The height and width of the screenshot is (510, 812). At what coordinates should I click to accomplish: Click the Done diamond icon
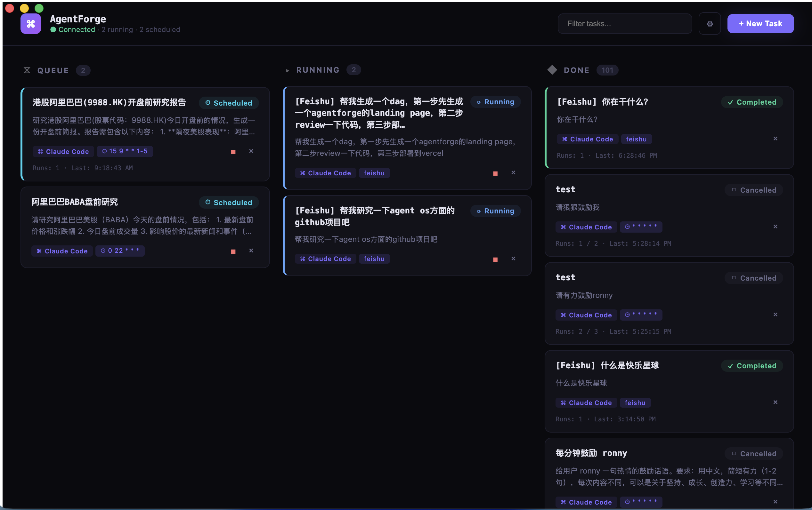click(x=552, y=70)
